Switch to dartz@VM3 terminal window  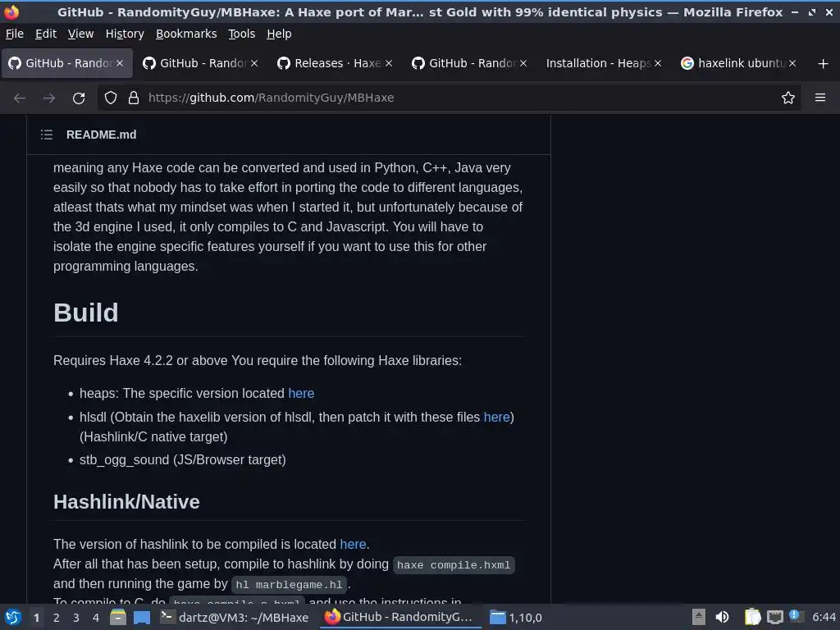point(235,617)
